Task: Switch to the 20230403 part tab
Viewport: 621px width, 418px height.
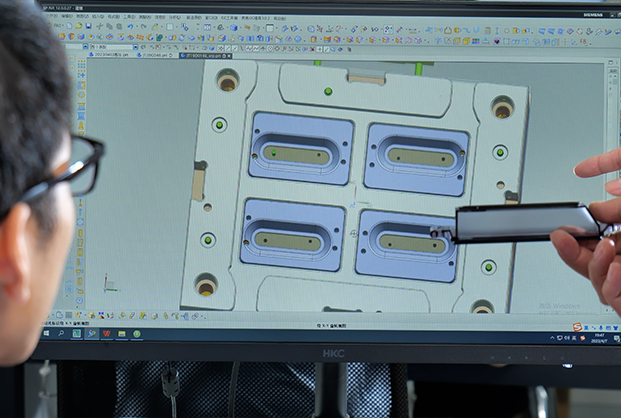Action: coord(109,55)
